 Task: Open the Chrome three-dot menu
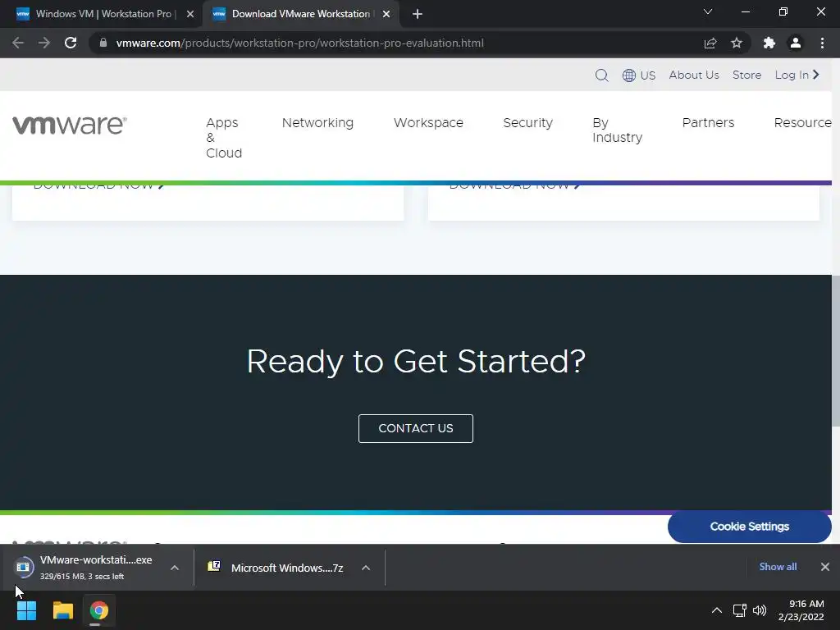click(822, 43)
